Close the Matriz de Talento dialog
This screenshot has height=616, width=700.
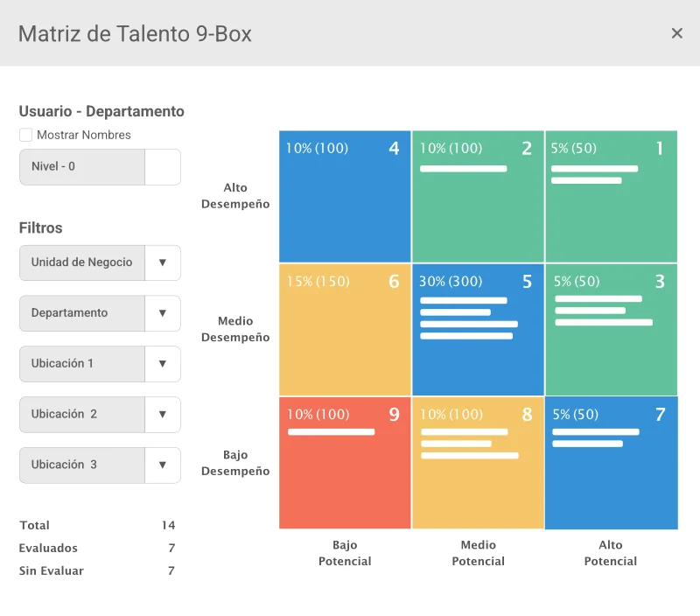point(676,33)
